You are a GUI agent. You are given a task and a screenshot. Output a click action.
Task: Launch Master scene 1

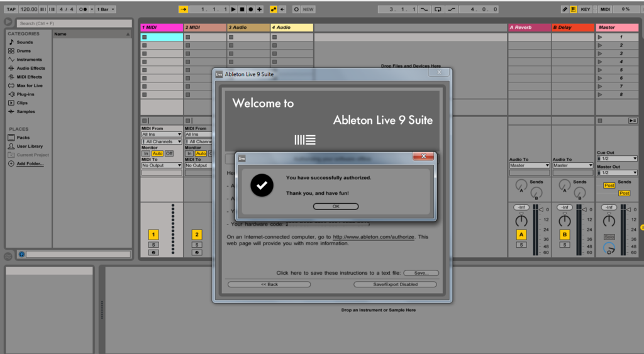tap(600, 37)
